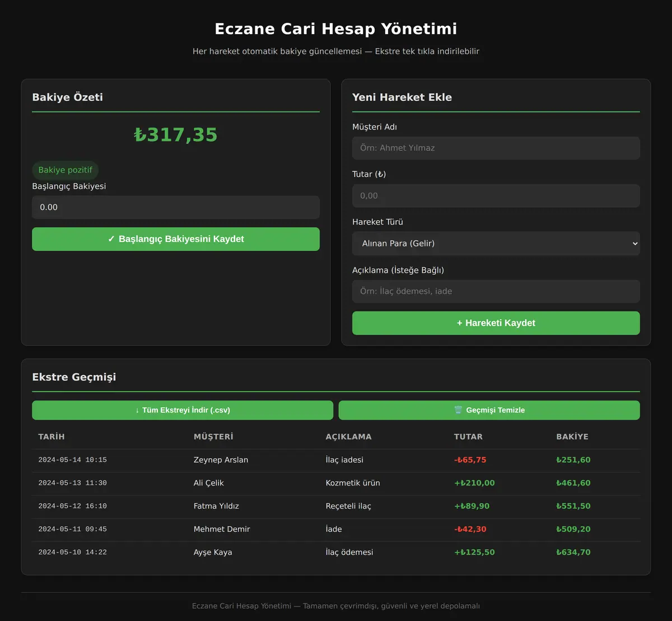Open the Hareket Türü dropdown
Viewport: 672px width, 621px height.
[x=496, y=244]
